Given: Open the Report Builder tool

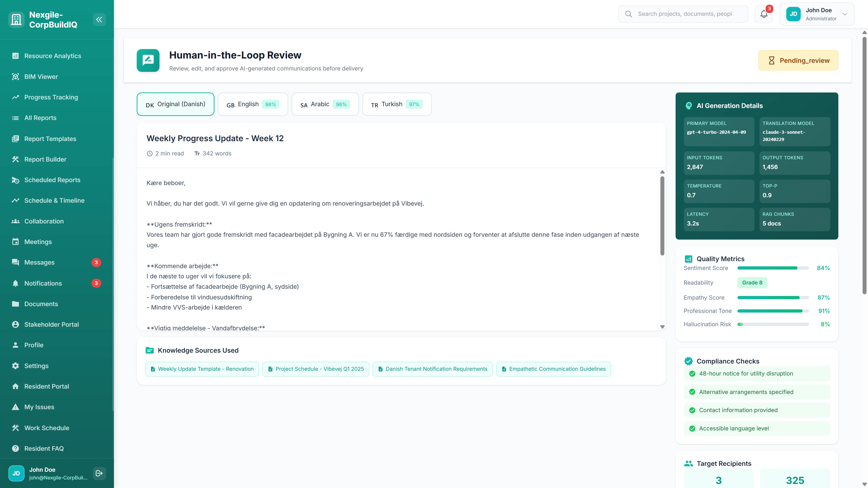Looking at the screenshot, I should pyautogui.click(x=45, y=159).
